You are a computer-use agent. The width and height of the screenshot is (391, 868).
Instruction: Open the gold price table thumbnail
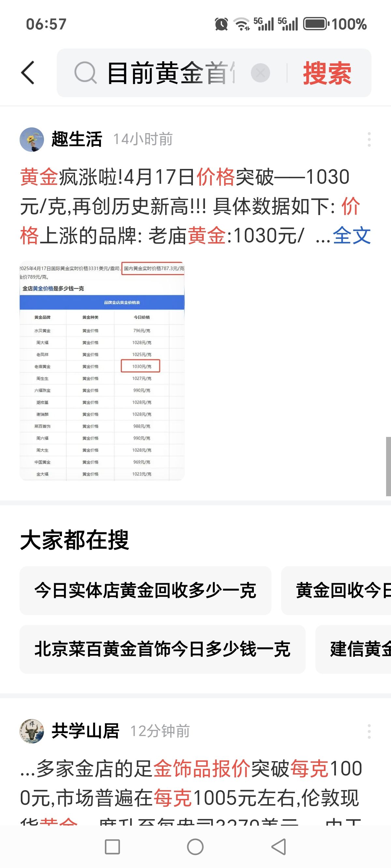pos(102,370)
